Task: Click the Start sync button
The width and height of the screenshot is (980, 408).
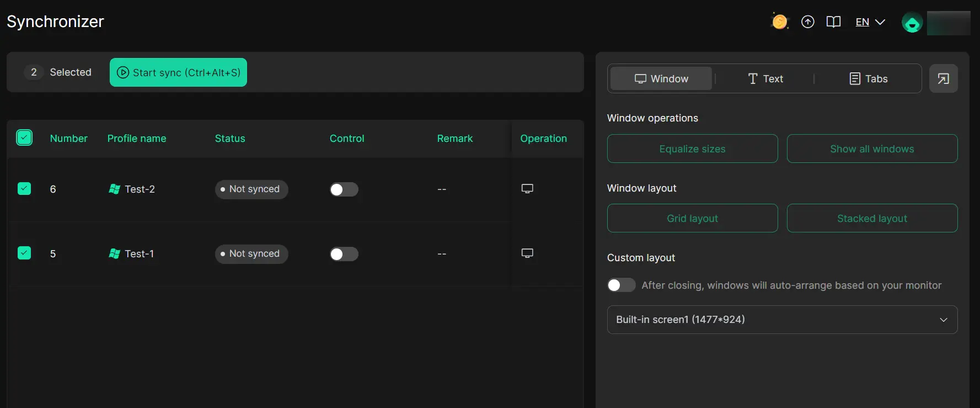Action: (178, 72)
